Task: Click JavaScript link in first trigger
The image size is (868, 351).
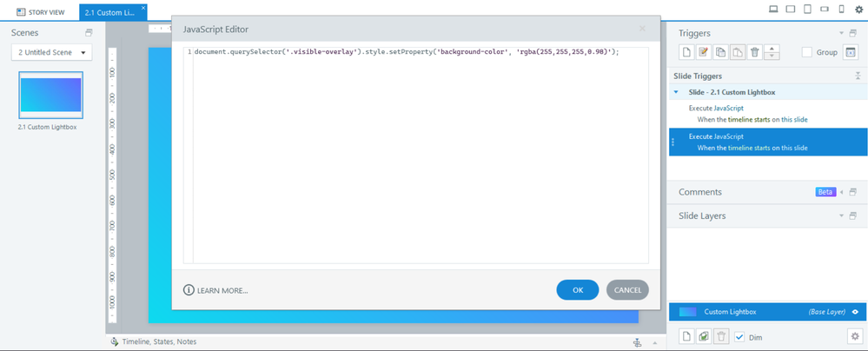Action: pyautogui.click(x=728, y=109)
